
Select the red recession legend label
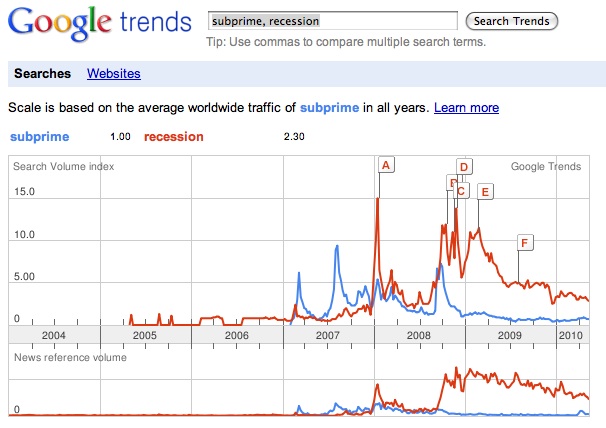(174, 137)
